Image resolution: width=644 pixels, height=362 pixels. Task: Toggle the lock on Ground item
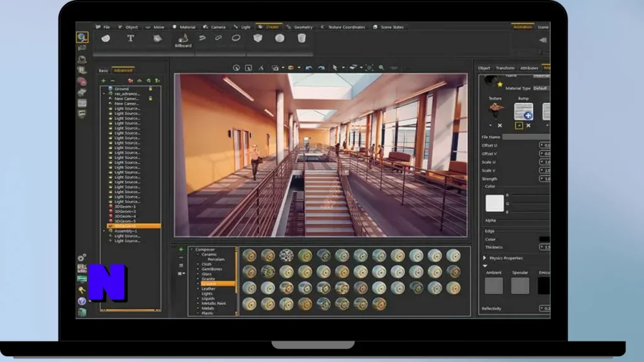click(151, 89)
